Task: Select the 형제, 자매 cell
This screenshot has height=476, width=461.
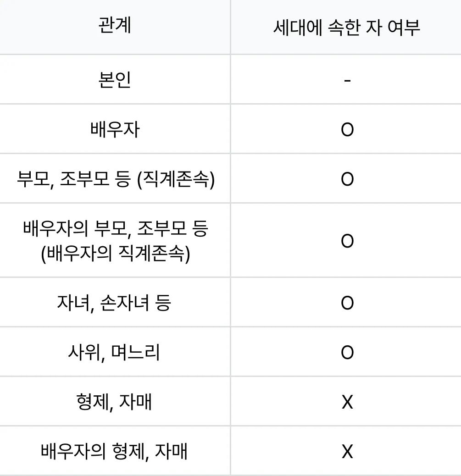Action: [x=114, y=402]
